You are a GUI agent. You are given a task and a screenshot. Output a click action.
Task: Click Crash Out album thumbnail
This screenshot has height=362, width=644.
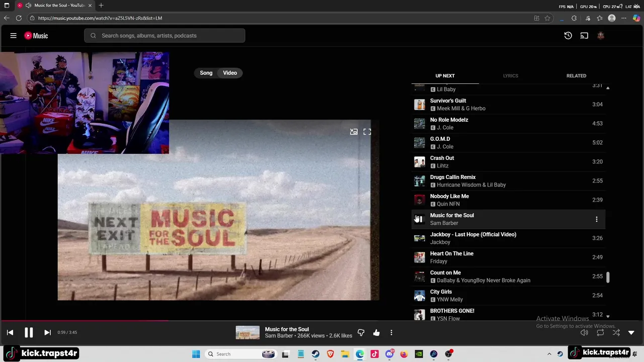click(419, 162)
